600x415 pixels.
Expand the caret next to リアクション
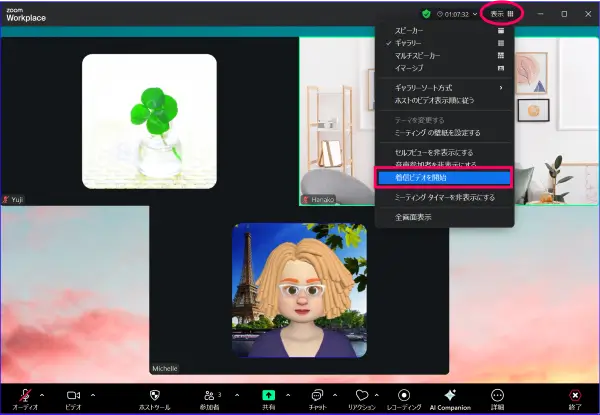tap(377, 395)
